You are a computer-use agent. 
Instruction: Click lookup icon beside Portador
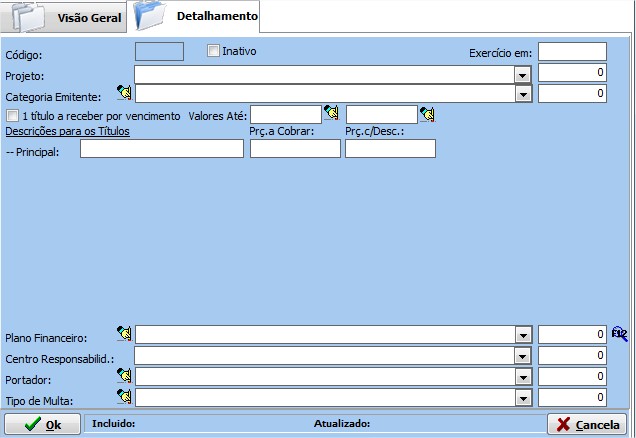point(124,376)
